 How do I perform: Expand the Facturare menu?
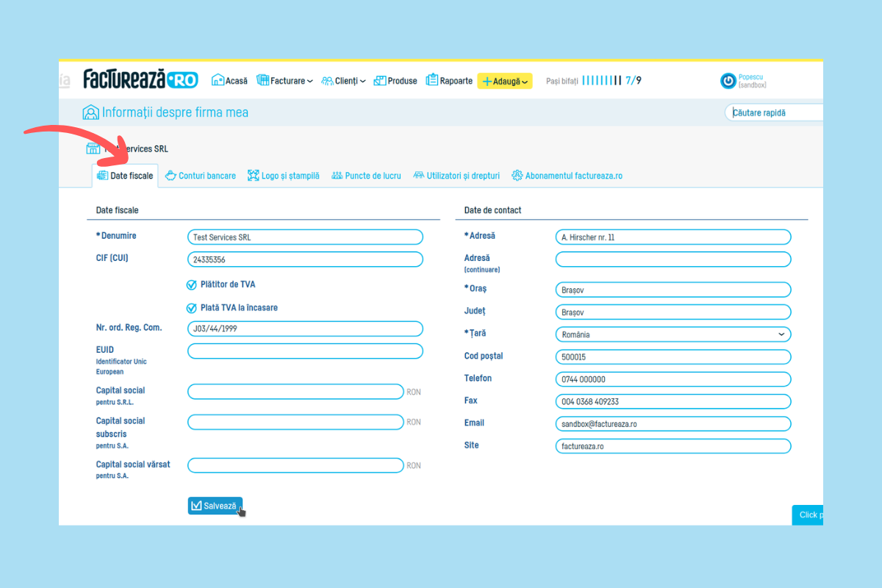tap(287, 81)
